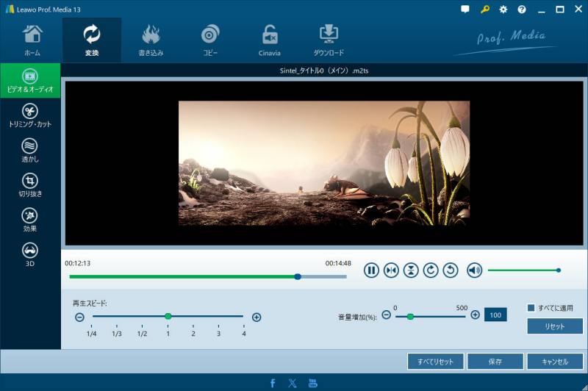Open the registration key icon
Image resolution: width=588 pixels, height=391 pixels.
[484, 10]
